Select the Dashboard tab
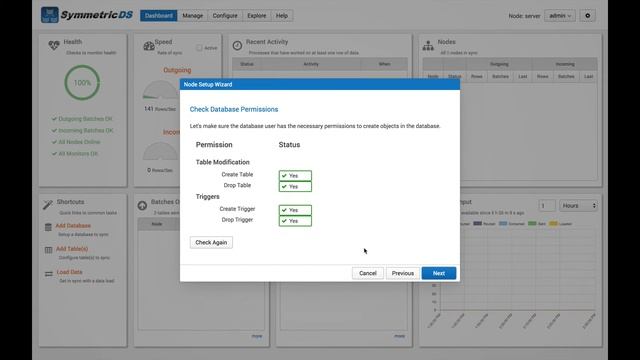The height and width of the screenshot is (360, 640). pyautogui.click(x=159, y=16)
